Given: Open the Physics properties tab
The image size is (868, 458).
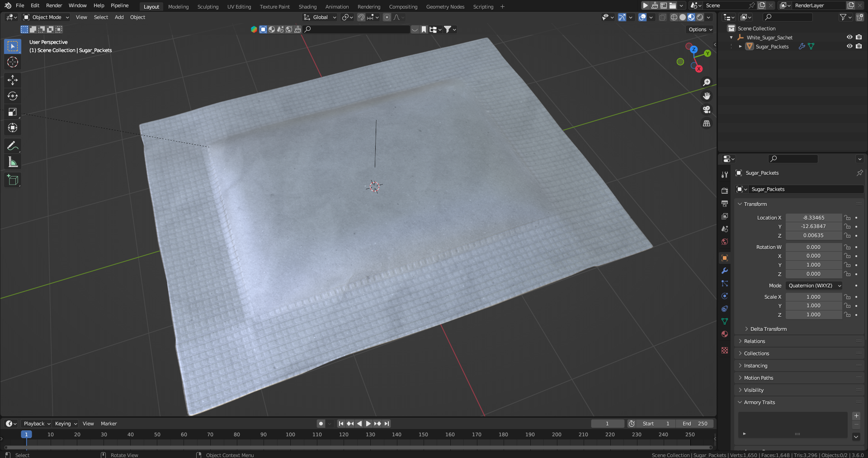Looking at the screenshot, I should [725, 296].
